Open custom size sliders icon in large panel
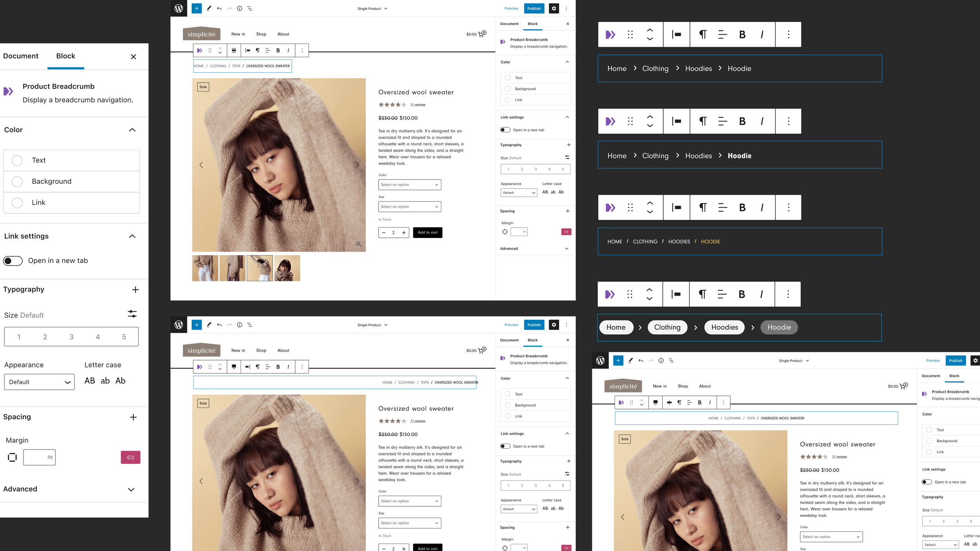Viewport: 980px width, 551px height. tap(132, 314)
